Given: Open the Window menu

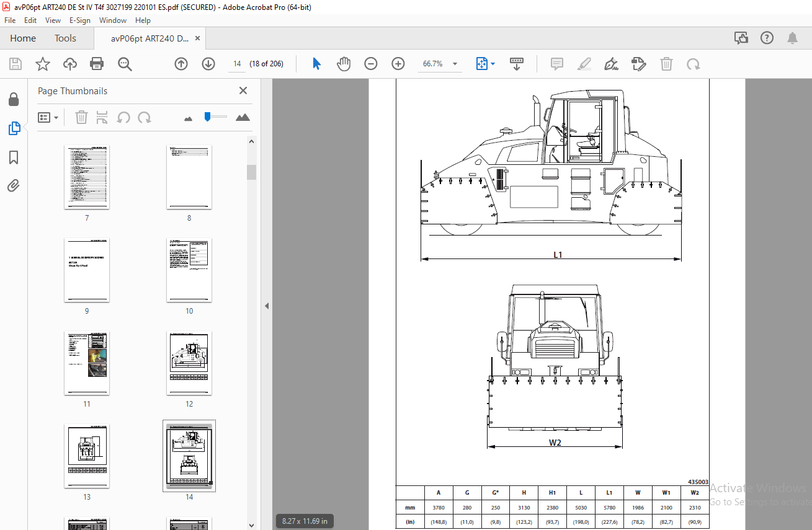Looking at the screenshot, I should click(x=113, y=20).
